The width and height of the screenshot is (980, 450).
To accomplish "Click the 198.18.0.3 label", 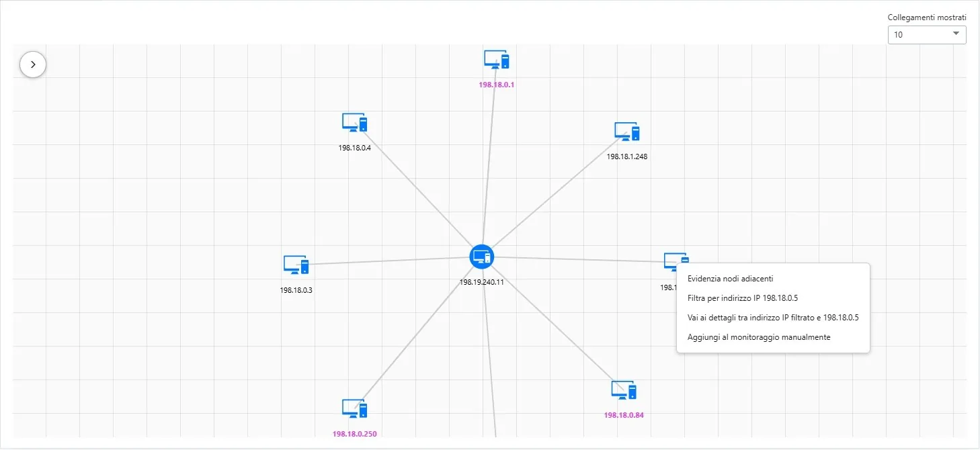I will coord(296,290).
